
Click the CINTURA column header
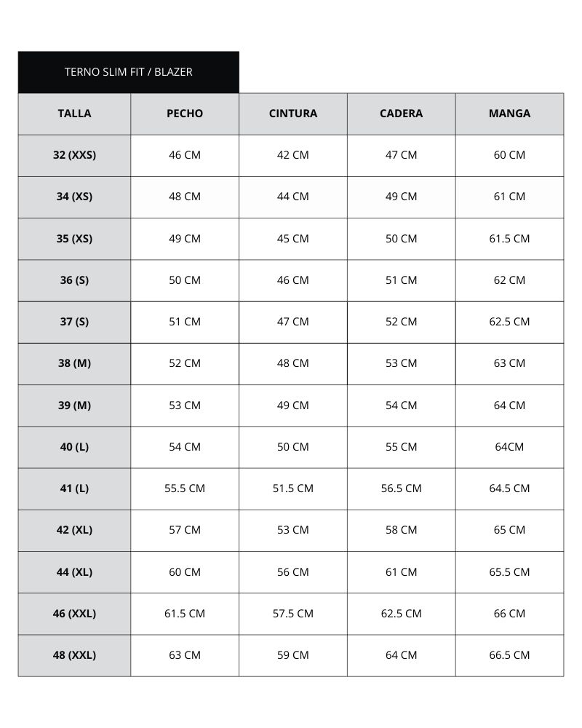tap(292, 114)
